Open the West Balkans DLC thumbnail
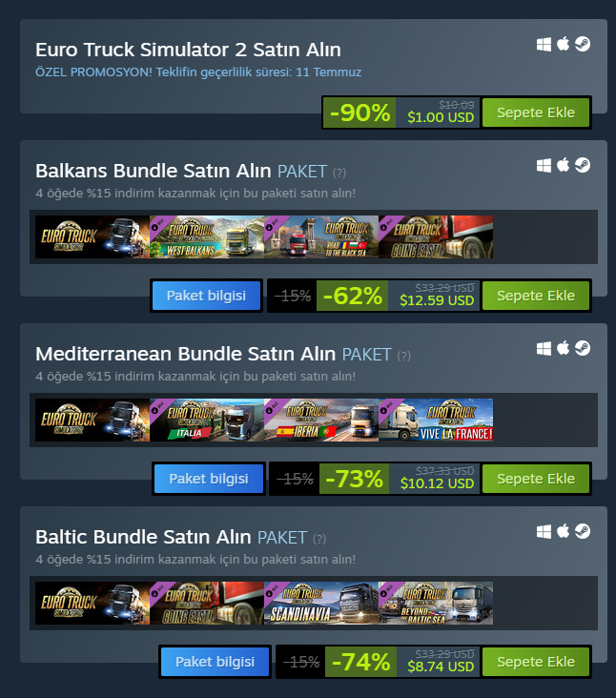 click(207, 236)
